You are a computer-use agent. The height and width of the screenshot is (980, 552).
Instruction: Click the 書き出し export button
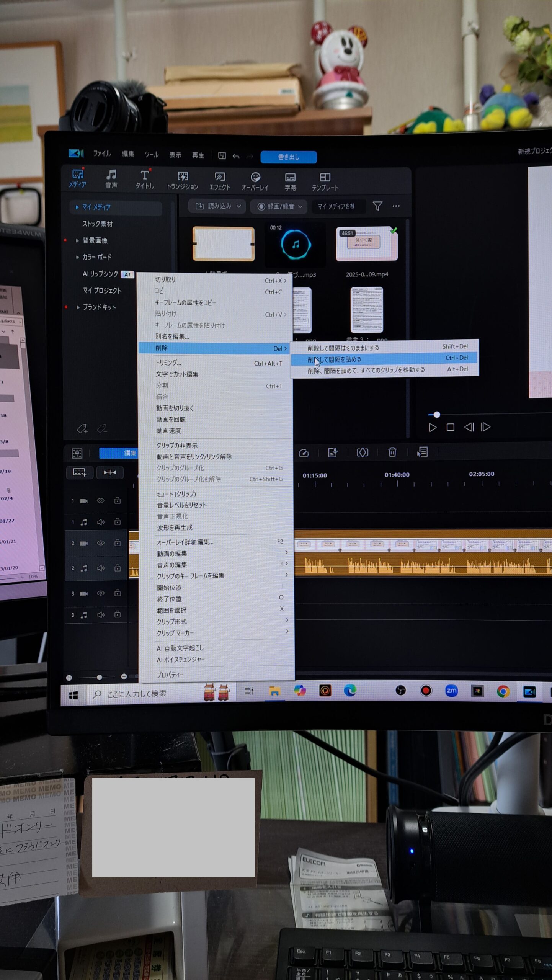pos(289,157)
